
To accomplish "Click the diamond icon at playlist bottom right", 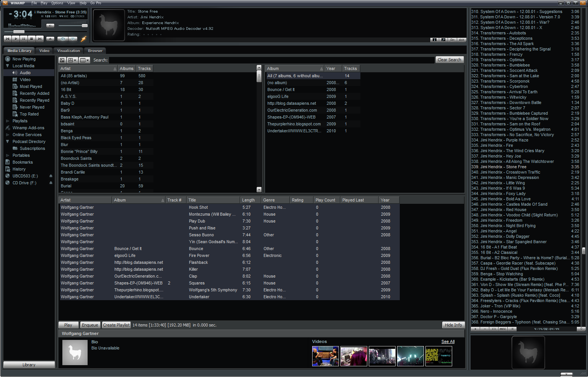I will 581,329.
